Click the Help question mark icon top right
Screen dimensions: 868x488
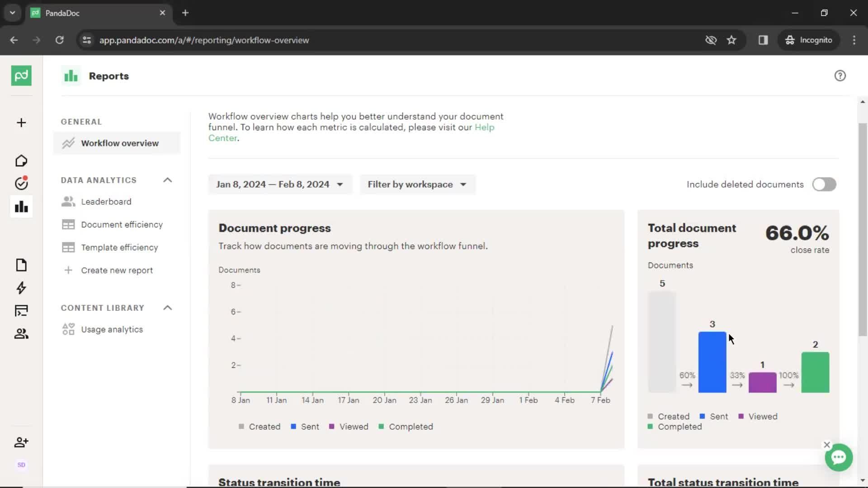840,75
